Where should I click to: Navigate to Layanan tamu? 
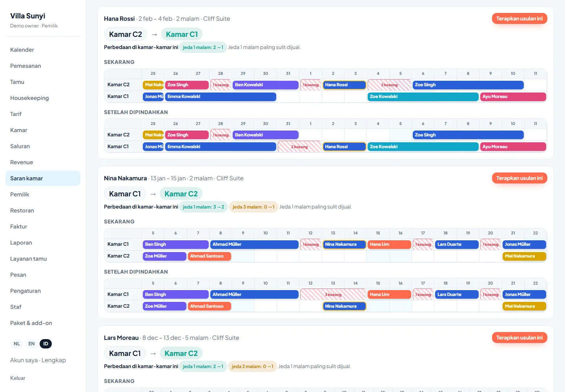[x=43, y=259]
